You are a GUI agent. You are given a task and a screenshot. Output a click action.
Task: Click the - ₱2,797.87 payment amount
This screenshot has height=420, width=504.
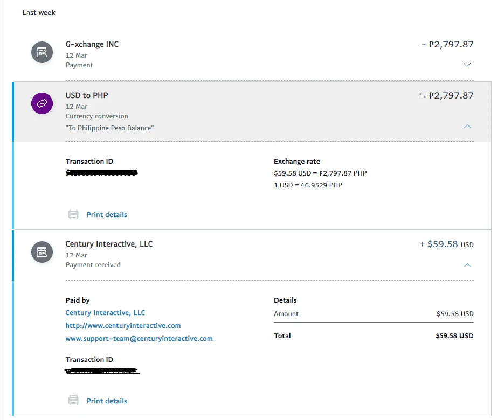pos(447,44)
